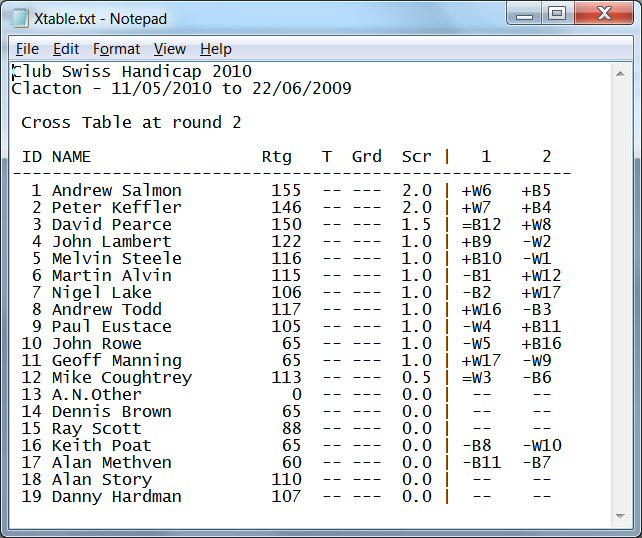Click the name 'Martin Alvin'
The image size is (642, 538).
[111, 275]
